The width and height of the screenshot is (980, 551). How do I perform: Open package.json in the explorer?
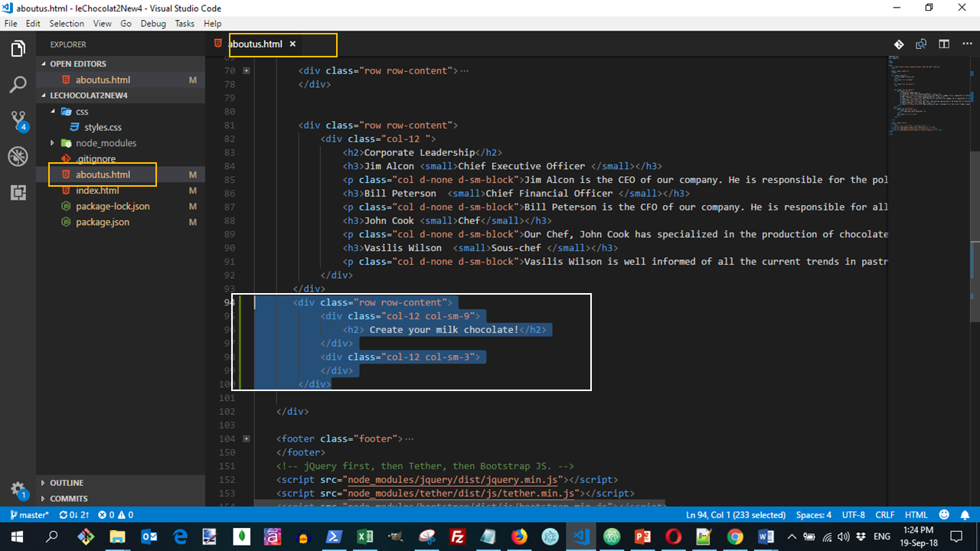(103, 222)
